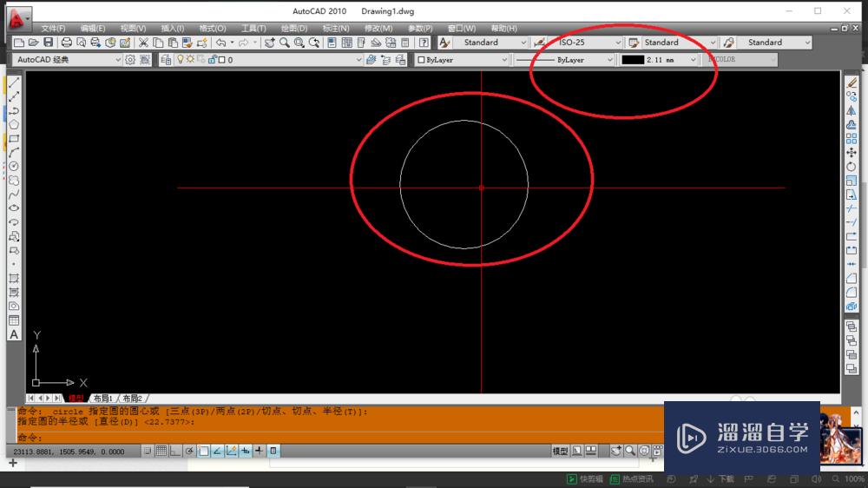Select the Multiline Text A tool
This screenshot has height=488, width=868.
(14, 334)
